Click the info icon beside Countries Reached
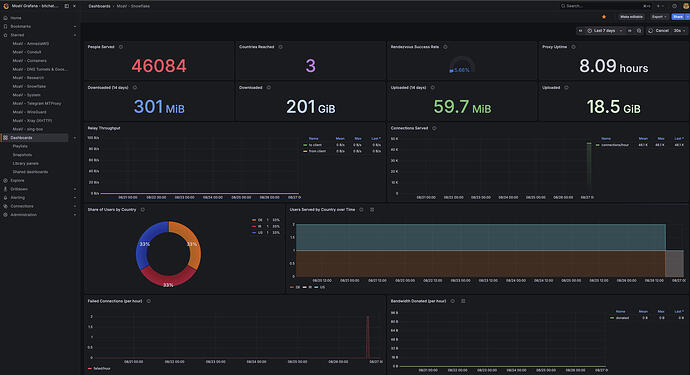The height and width of the screenshot is (375, 690). [281, 47]
